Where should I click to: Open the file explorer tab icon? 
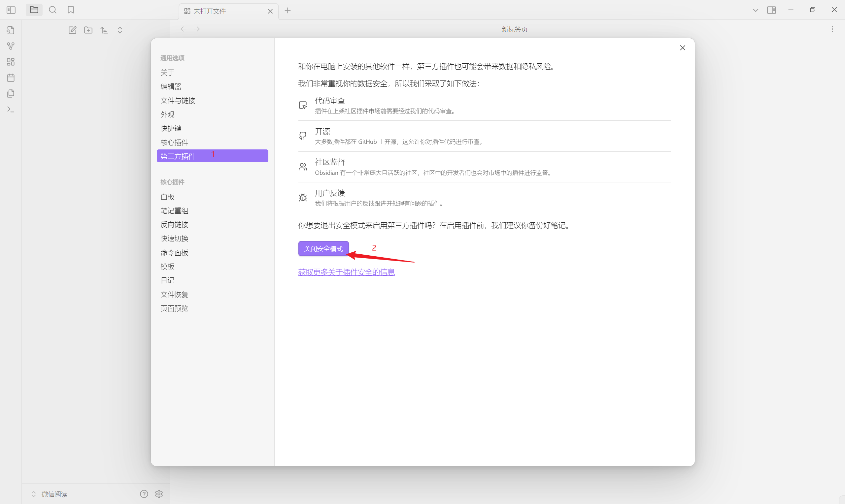[34, 10]
